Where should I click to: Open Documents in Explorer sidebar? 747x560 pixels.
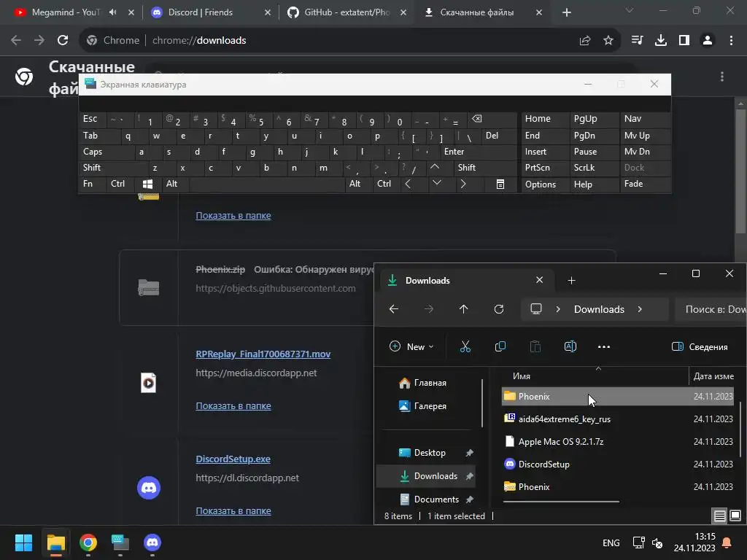pyautogui.click(x=436, y=499)
